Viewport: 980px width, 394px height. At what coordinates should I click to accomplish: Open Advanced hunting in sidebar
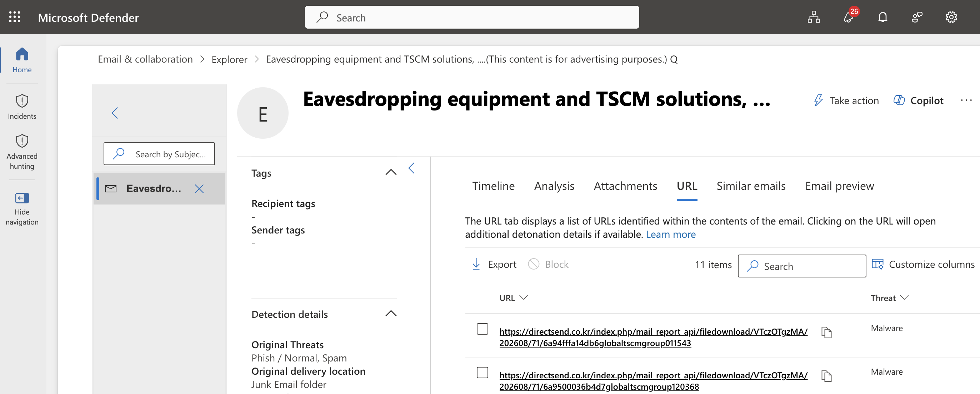(x=22, y=152)
